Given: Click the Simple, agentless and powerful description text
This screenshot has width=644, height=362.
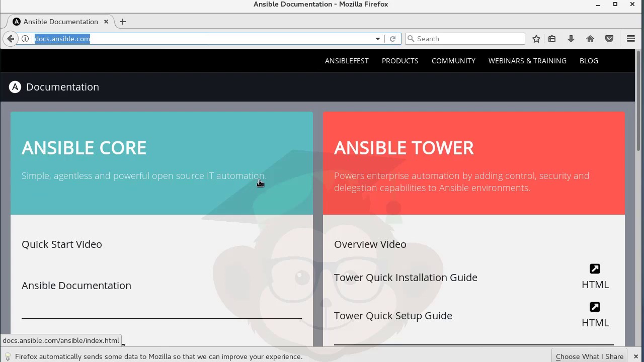Looking at the screenshot, I should coord(144,176).
